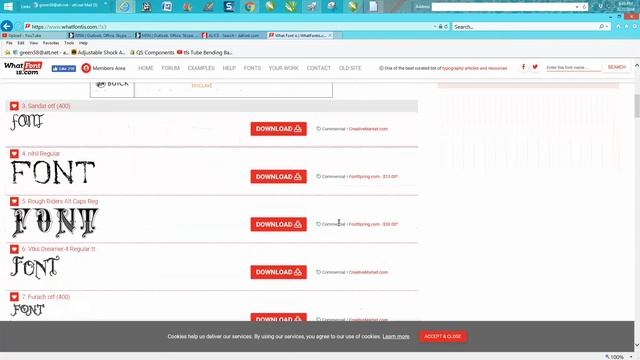Image resolution: width=640 pixels, height=360 pixels.
Task: Click the page vertical scrollbar thumb
Action: pos(637,105)
